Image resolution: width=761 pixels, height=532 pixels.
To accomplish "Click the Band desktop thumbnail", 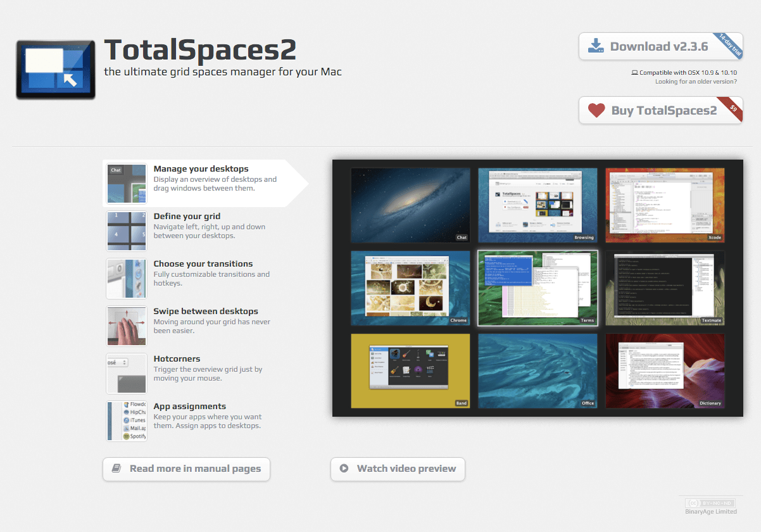I will 410,371.
